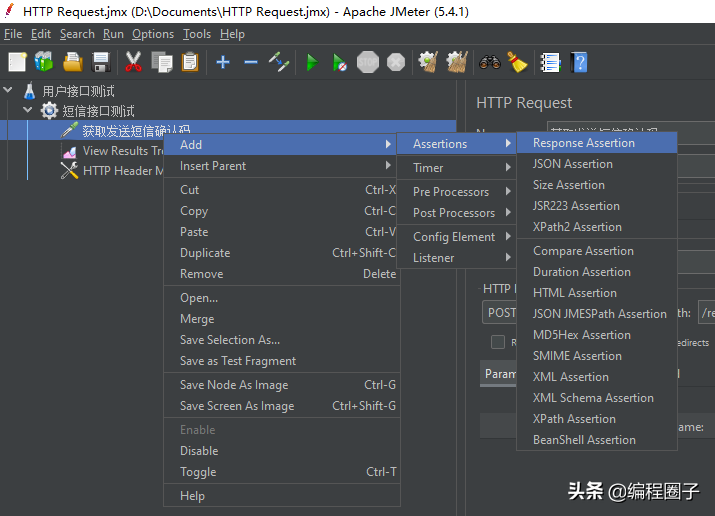Start the test with the green play icon
Viewport: 715px width, 516px height.
[x=312, y=62]
